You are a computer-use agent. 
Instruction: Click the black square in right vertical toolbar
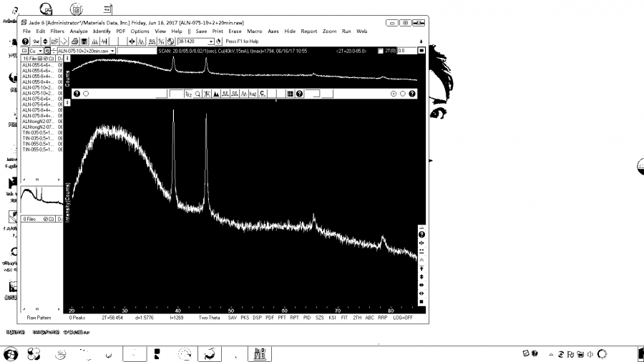[x=421, y=302]
